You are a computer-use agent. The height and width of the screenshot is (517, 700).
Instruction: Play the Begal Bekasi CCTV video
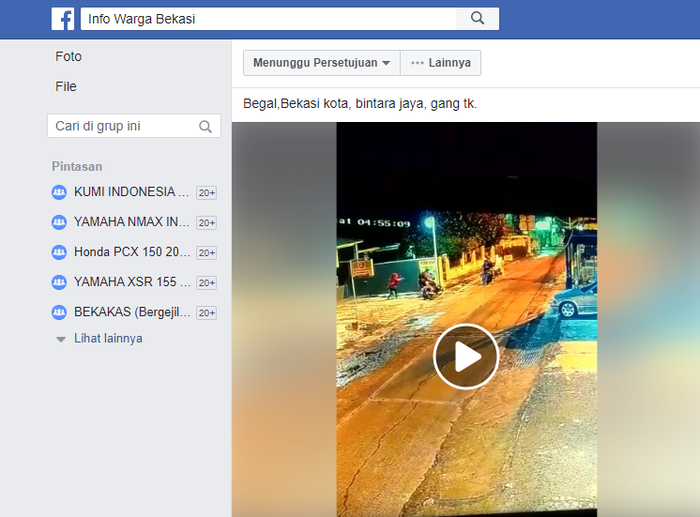tap(465, 356)
